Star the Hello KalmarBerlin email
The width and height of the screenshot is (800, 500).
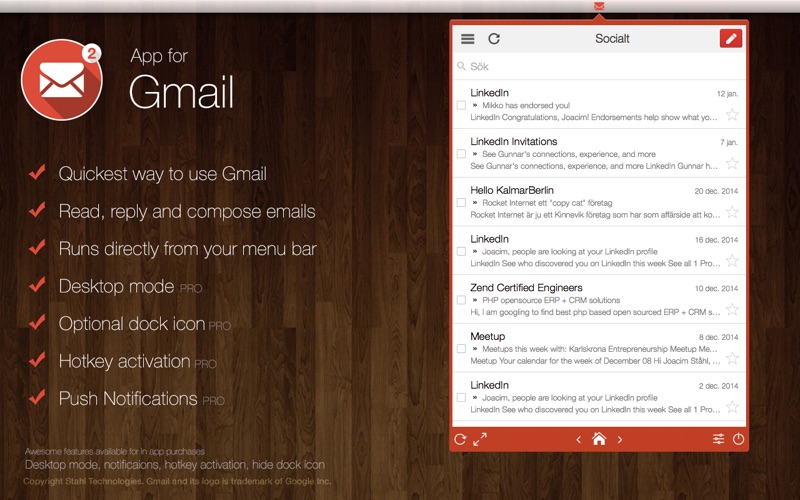[x=732, y=212]
